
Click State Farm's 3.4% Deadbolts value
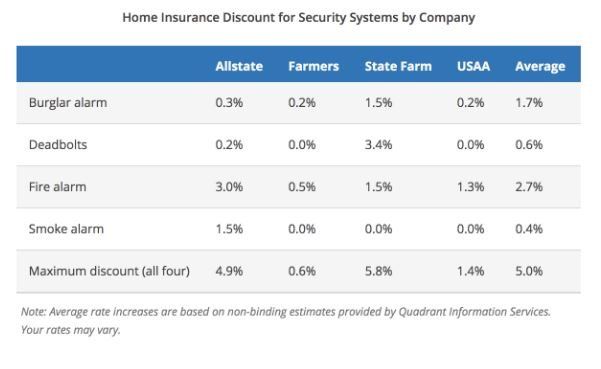click(x=378, y=144)
